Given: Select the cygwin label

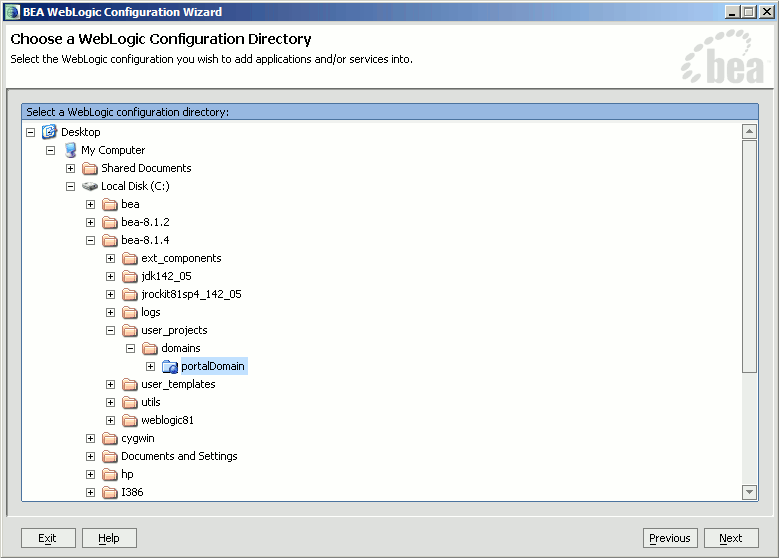Looking at the screenshot, I should click(138, 438).
